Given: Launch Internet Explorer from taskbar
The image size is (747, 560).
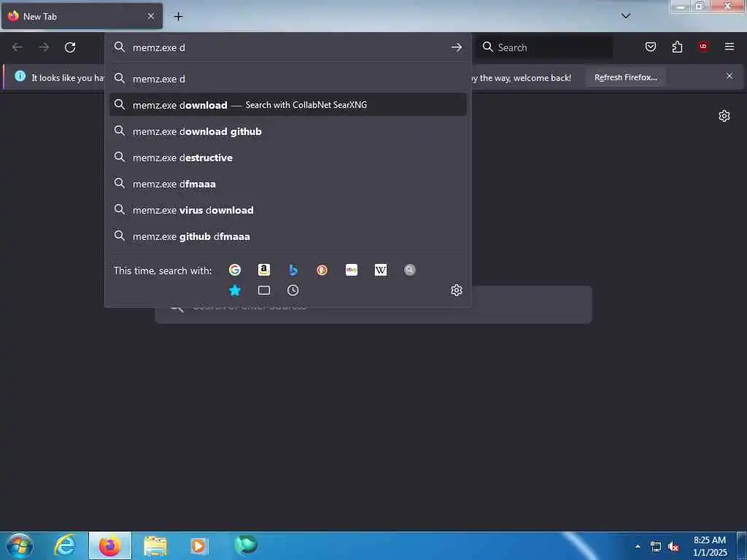Looking at the screenshot, I should coord(64,545).
